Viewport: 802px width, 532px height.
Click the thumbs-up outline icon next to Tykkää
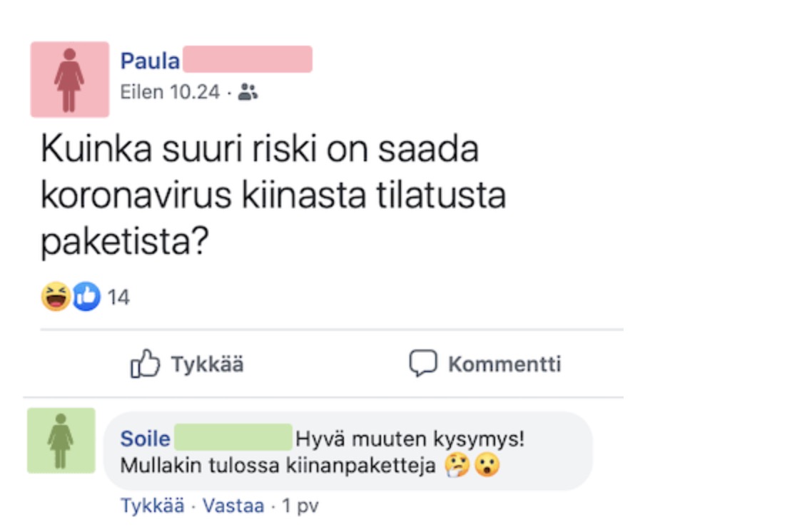click(x=145, y=364)
